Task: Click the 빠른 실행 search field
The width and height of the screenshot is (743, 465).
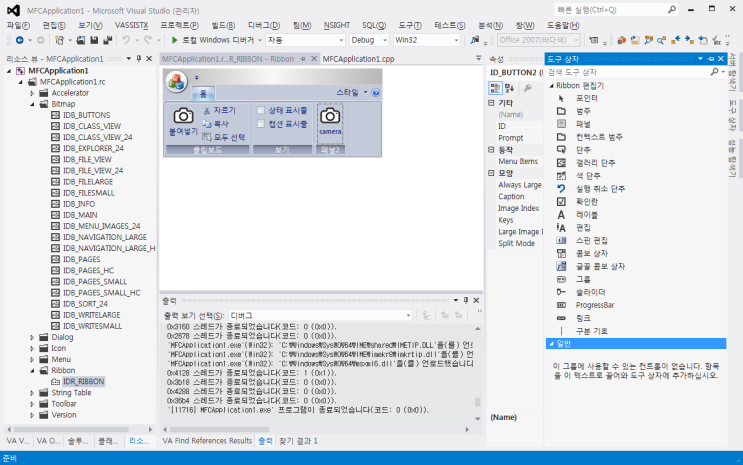Action: click(615, 9)
